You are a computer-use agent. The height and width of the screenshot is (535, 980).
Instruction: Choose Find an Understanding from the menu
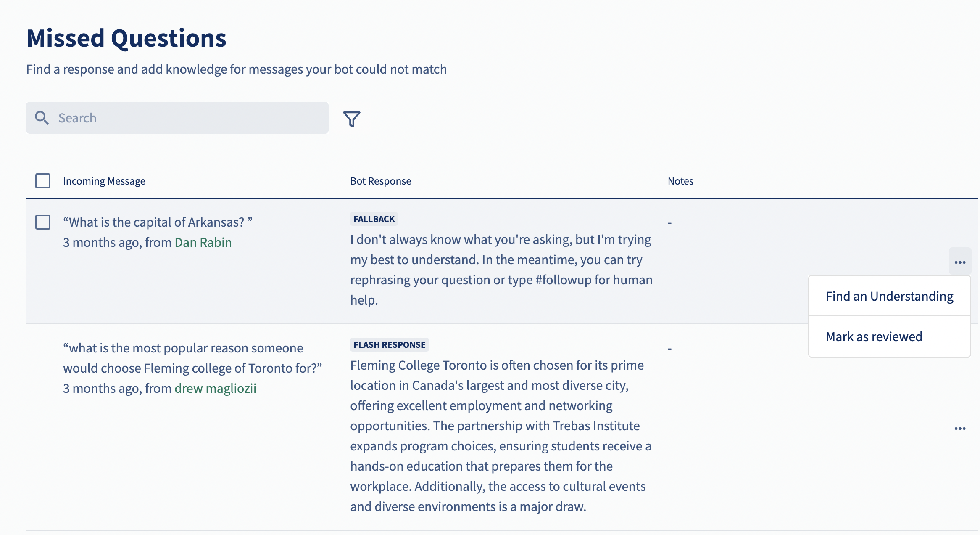(x=889, y=296)
